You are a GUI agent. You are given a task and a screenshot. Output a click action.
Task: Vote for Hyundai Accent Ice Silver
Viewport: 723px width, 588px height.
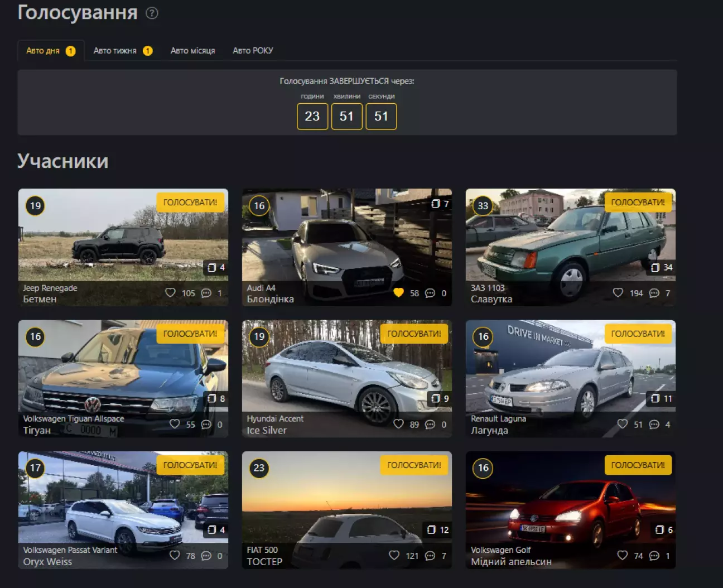[x=414, y=334]
